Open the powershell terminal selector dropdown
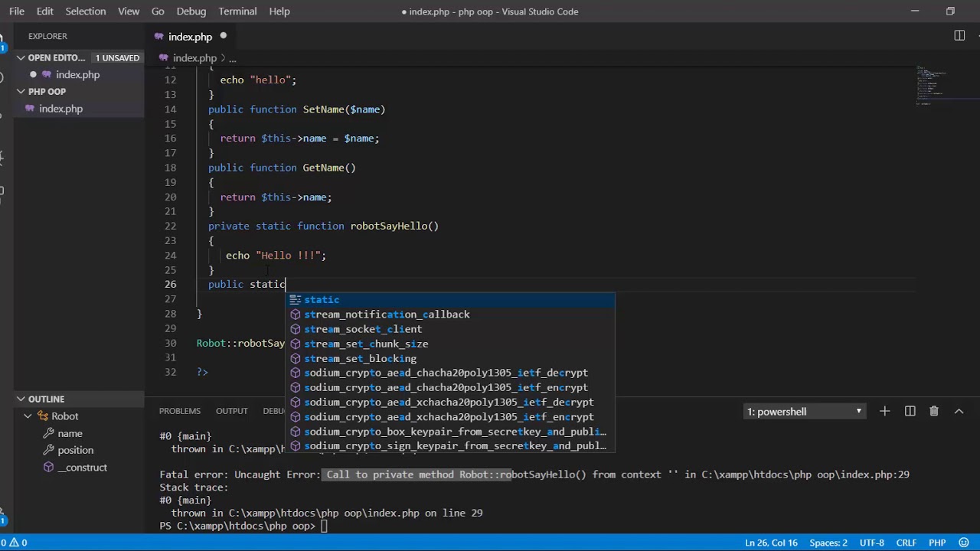This screenshot has width=980, height=551. (x=805, y=412)
